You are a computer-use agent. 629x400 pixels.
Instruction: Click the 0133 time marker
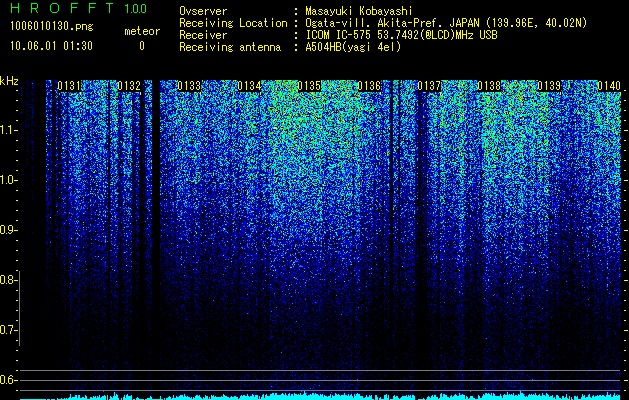pos(189,86)
